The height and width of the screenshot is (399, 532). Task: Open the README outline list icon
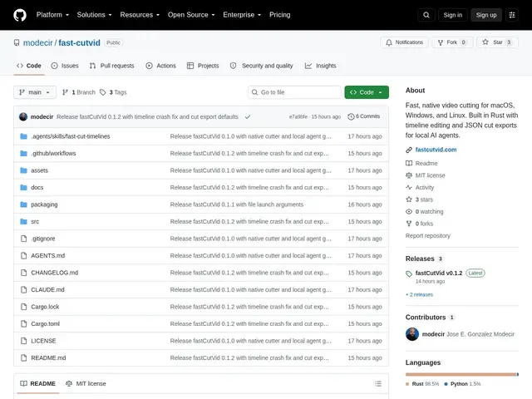(378, 383)
